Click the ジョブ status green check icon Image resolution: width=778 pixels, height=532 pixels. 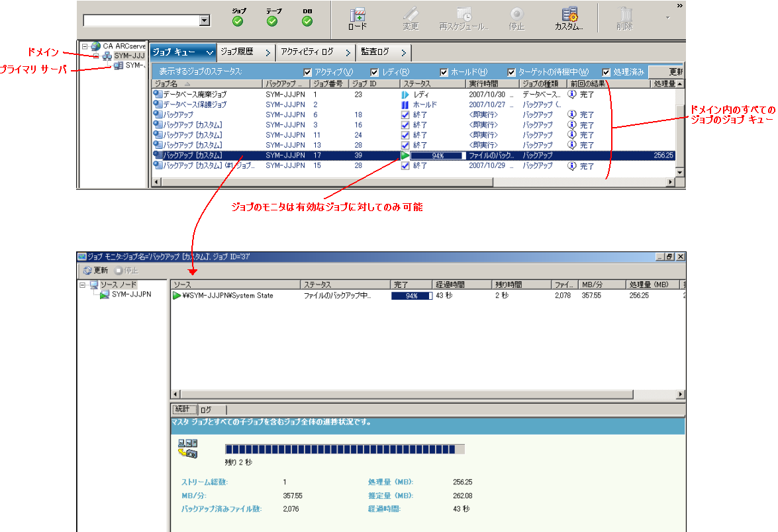[238, 21]
